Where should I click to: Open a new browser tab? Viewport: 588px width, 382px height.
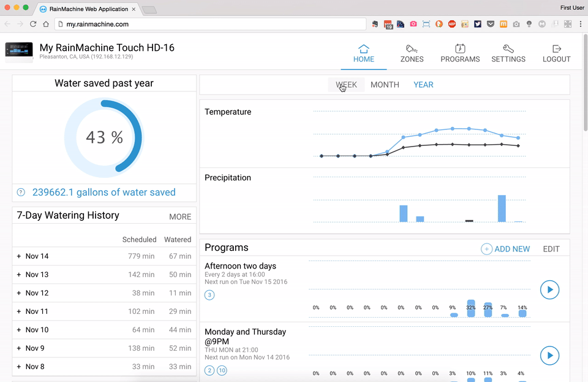pyautogui.click(x=149, y=10)
